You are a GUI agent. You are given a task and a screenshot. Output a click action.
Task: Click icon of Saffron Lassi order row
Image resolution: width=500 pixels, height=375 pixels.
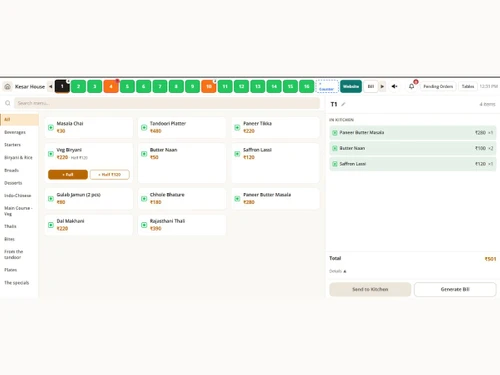click(x=335, y=164)
